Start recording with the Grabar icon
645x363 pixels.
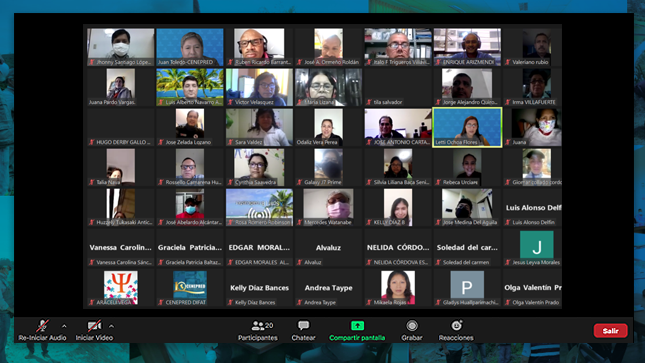tap(412, 326)
